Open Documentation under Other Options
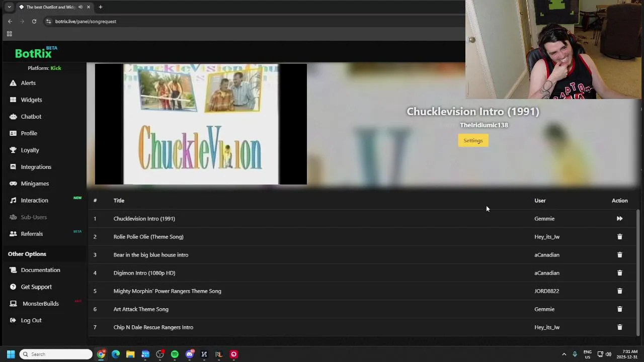 point(40,270)
